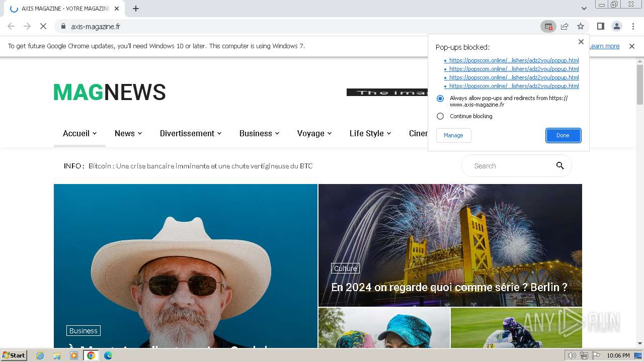Open the motorcycle racer thumbnail
The height and width of the screenshot is (362, 644).
pyautogui.click(x=516, y=328)
